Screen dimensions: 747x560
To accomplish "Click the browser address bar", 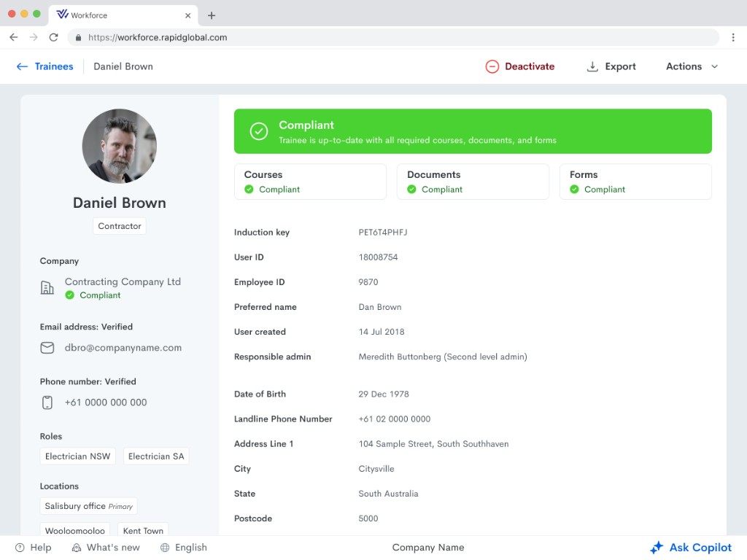I will click(x=393, y=38).
